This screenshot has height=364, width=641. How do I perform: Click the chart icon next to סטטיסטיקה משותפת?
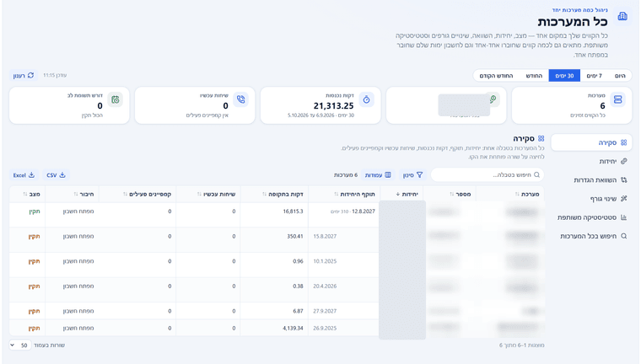pos(624,217)
